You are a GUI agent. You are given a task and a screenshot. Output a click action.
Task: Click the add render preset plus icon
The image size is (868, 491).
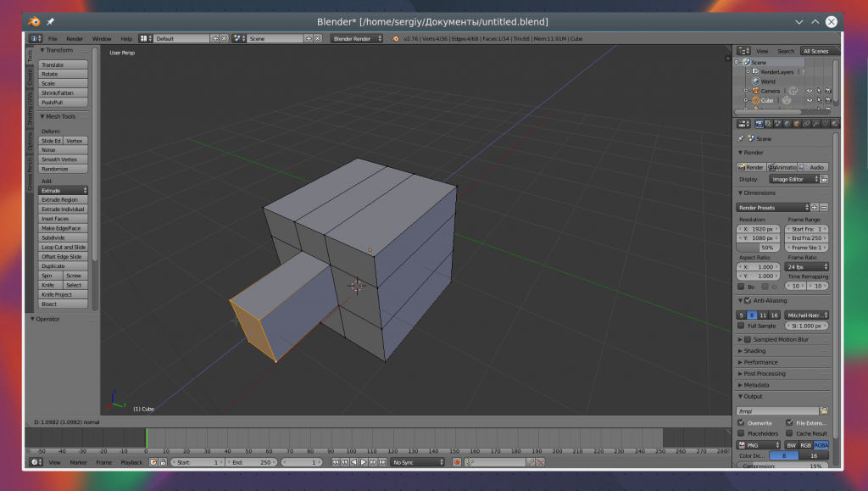click(x=815, y=207)
